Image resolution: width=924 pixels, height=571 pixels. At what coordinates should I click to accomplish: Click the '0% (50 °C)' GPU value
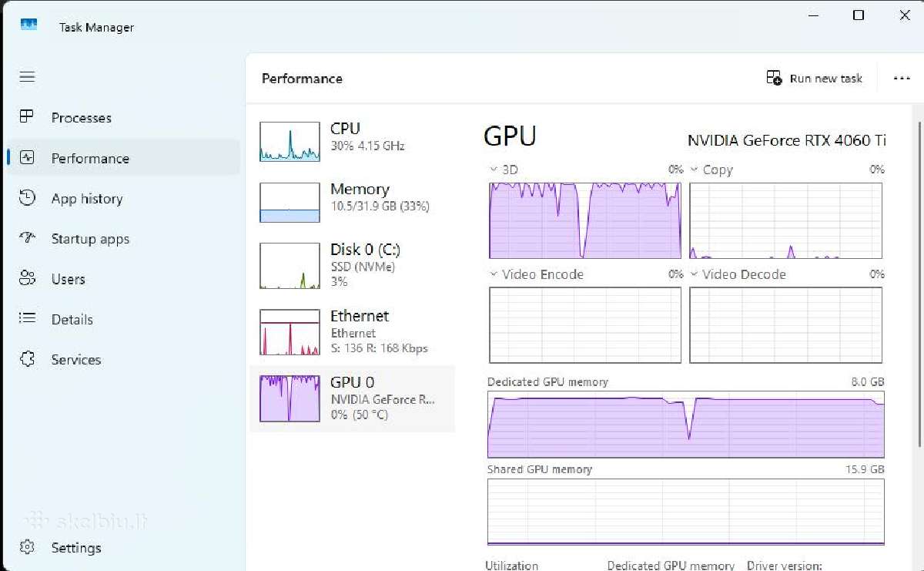[x=359, y=415]
